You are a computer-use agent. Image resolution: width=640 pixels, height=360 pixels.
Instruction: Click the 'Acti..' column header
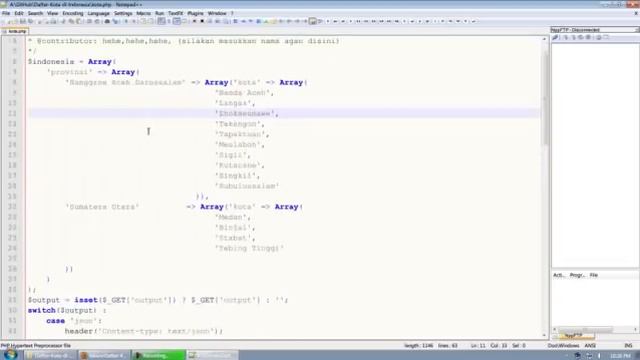pyautogui.click(x=559, y=276)
